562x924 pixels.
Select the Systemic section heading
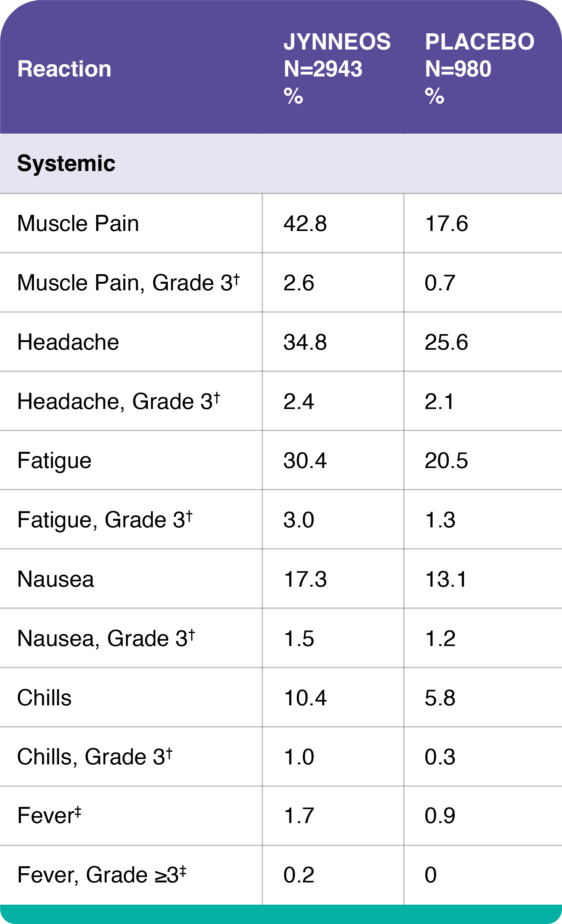click(x=66, y=163)
